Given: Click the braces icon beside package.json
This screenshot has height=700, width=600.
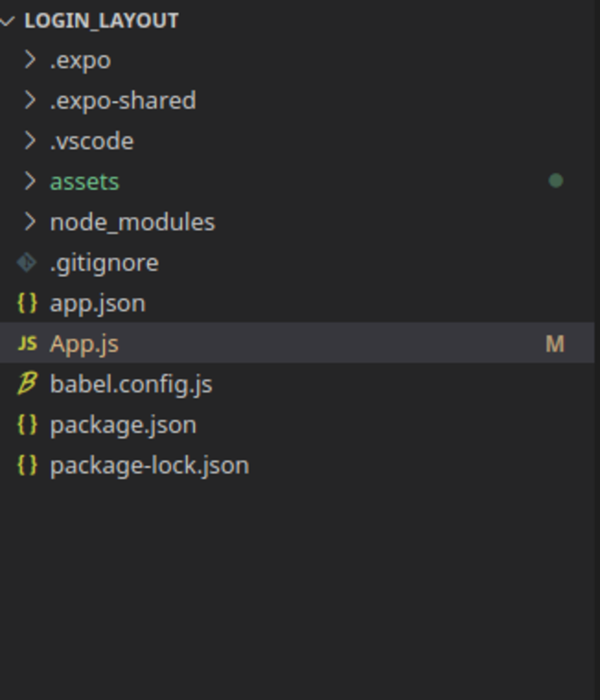Looking at the screenshot, I should pyautogui.click(x=27, y=425).
